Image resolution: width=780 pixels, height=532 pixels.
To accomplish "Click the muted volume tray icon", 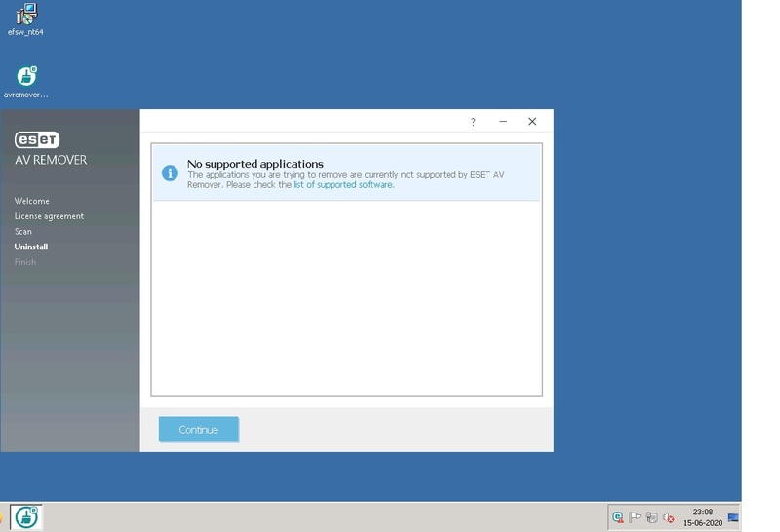I will 669,517.
